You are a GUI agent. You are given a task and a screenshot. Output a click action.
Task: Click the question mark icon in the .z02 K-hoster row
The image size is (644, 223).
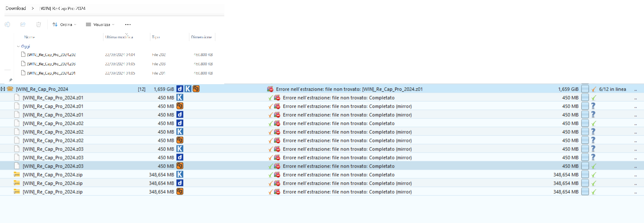tap(593, 132)
